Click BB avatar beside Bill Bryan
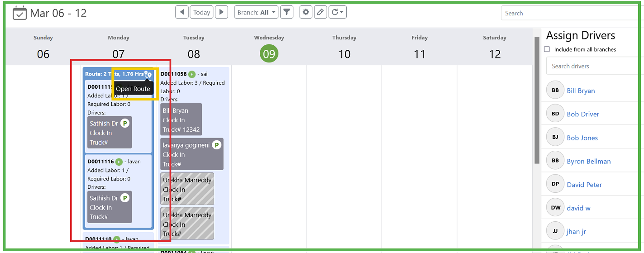 click(x=555, y=90)
